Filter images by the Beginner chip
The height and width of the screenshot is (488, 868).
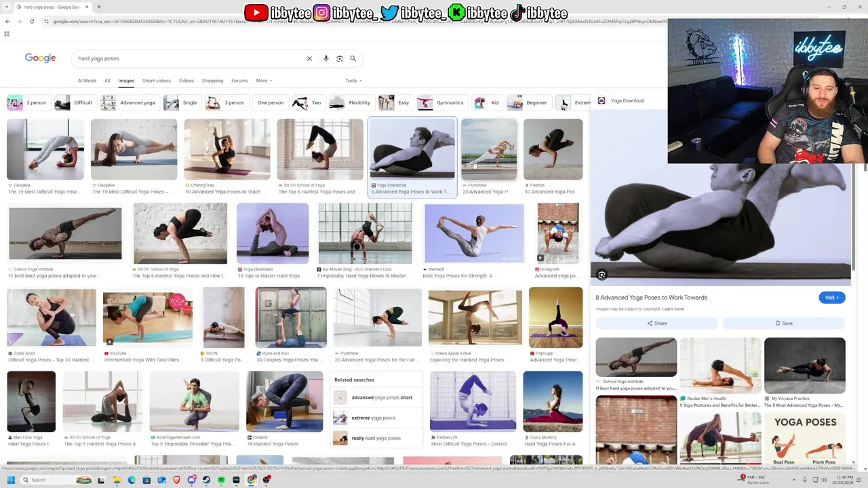[528, 102]
